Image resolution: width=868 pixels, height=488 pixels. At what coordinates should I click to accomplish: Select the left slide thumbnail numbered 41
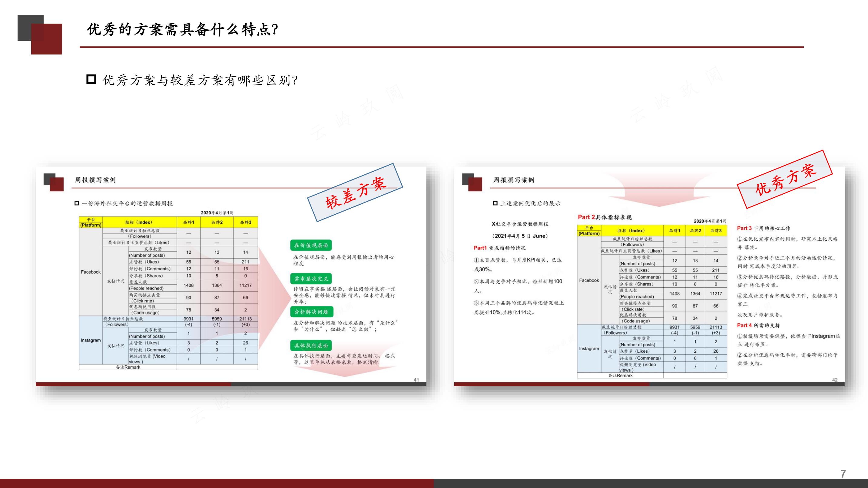coord(231,276)
